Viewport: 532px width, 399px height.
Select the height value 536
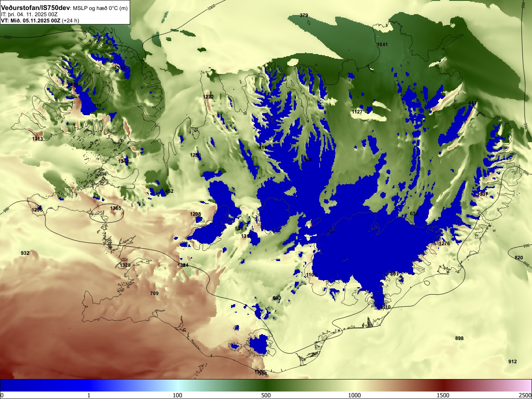pos(239,229)
